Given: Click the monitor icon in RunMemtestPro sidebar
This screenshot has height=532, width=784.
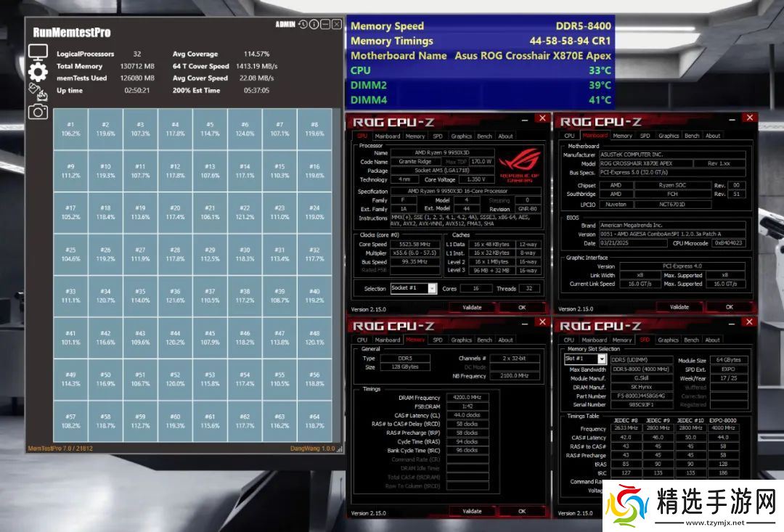Looking at the screenshot, I should (38, 52).
